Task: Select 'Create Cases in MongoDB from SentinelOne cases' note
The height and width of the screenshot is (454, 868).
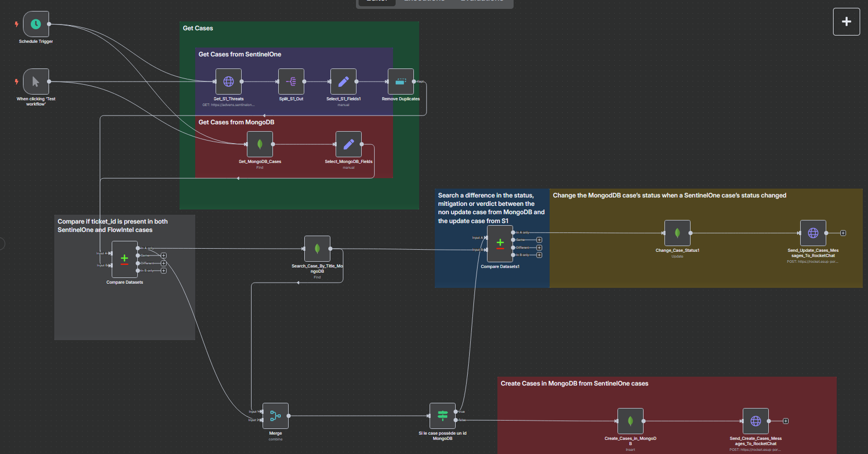Action: (x=575, y=383)
